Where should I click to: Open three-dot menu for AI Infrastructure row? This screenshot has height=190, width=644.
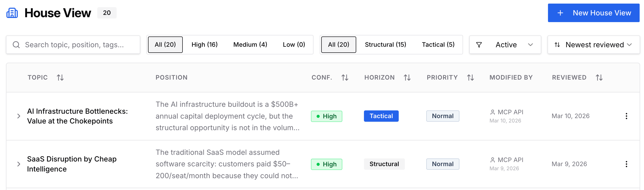coord(626,116)
